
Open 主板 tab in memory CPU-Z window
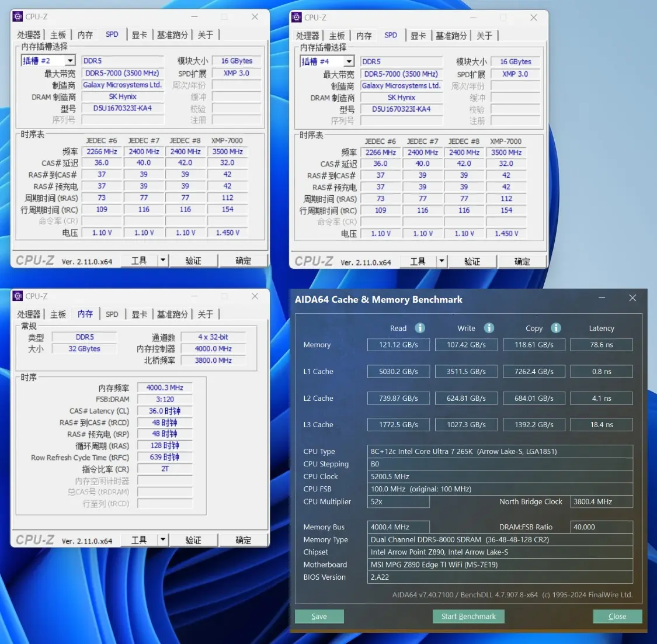tap(58, 314)
